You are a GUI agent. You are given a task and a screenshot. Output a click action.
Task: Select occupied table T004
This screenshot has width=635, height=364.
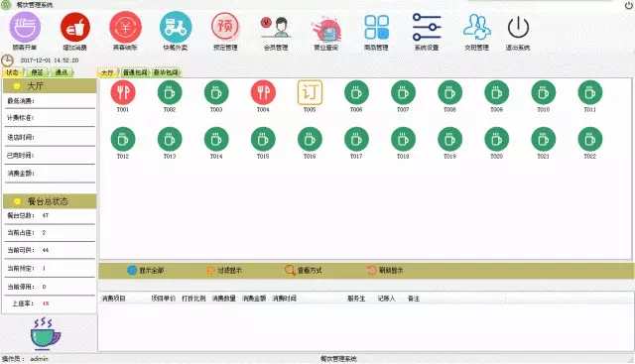pyautogui.click(x=263, y=92)
